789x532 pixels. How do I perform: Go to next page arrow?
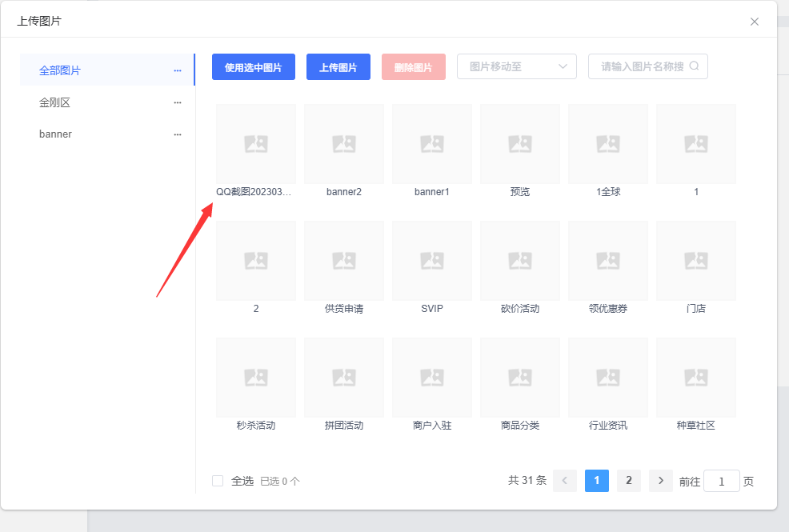coord(661,481)
